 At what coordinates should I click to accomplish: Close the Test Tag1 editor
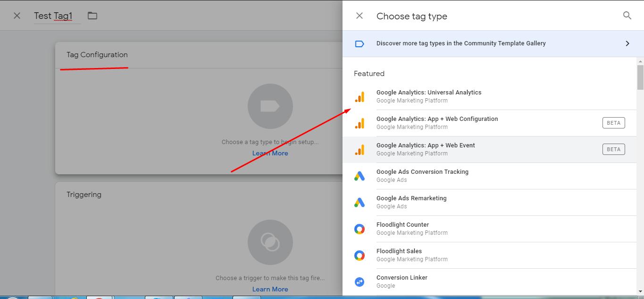click(x=17, y=16)
